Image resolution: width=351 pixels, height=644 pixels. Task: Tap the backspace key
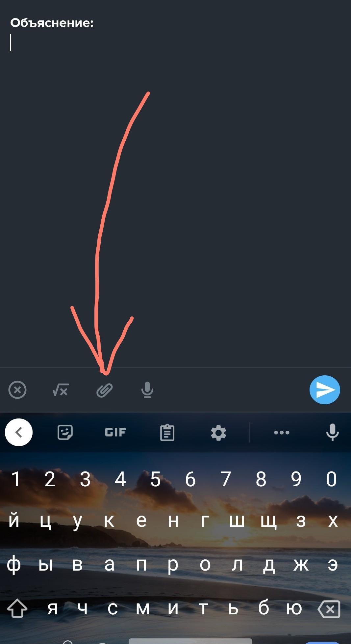(x=329, y=609)
